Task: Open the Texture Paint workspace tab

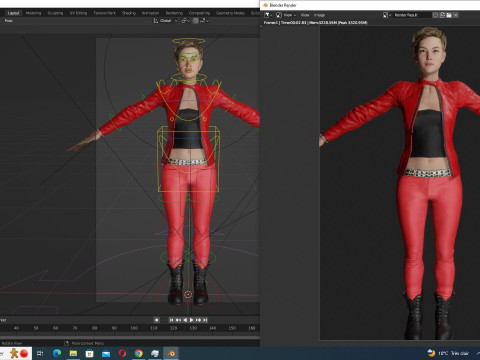Action: click(104, 13)
